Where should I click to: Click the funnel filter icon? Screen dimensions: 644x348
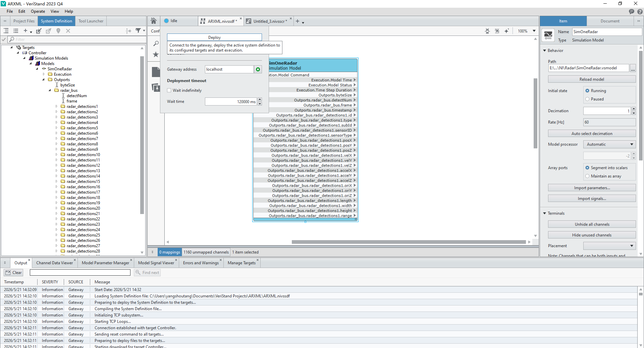pyautogui.click(x=138, y=31)
